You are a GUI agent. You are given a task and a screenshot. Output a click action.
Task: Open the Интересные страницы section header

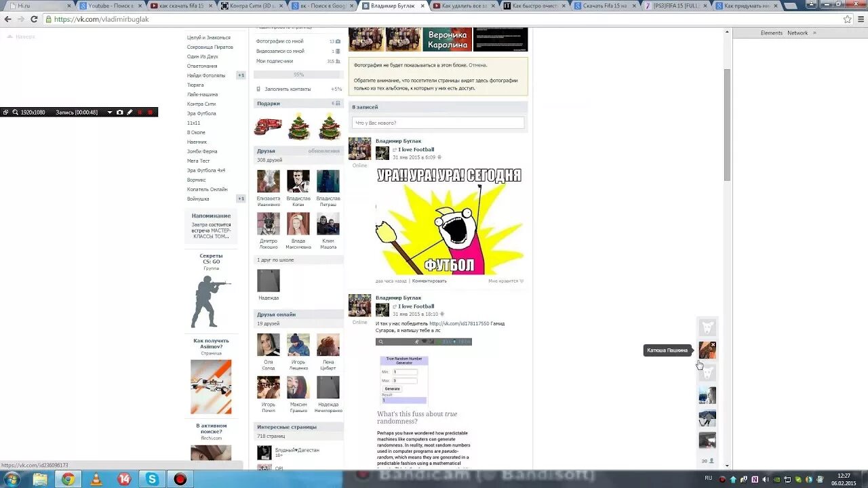(x=298, y=427)
